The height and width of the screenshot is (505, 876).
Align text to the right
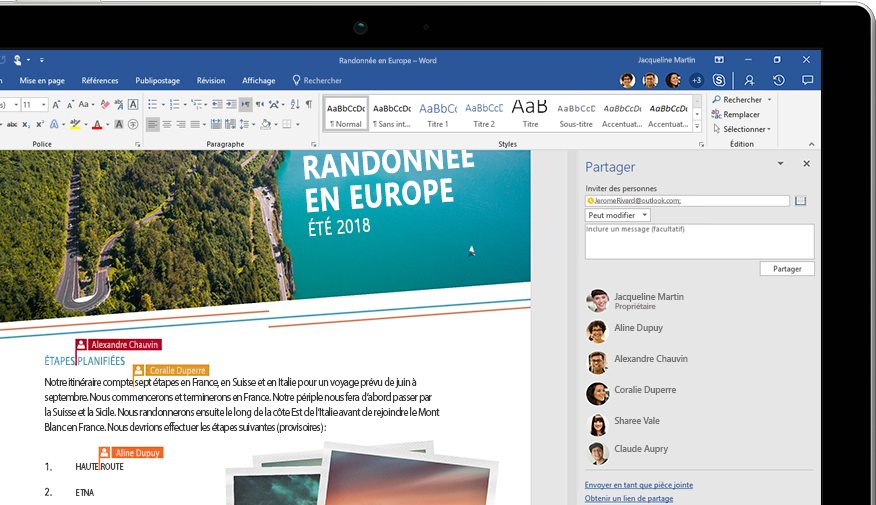point(180,124)
